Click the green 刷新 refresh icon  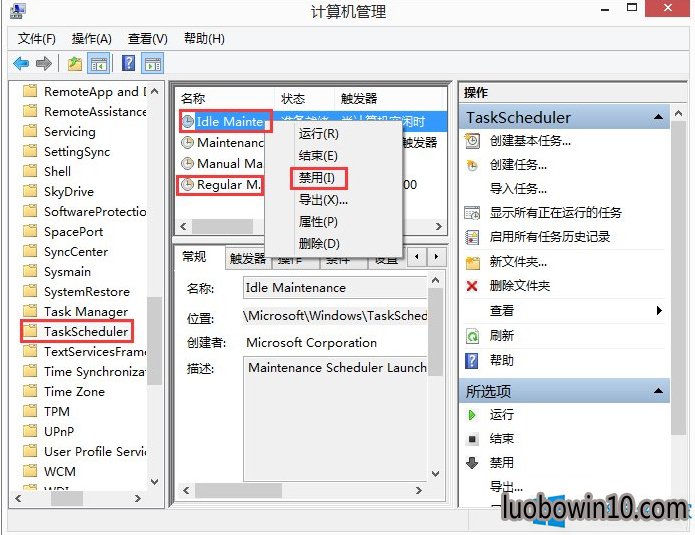point(472,336)
